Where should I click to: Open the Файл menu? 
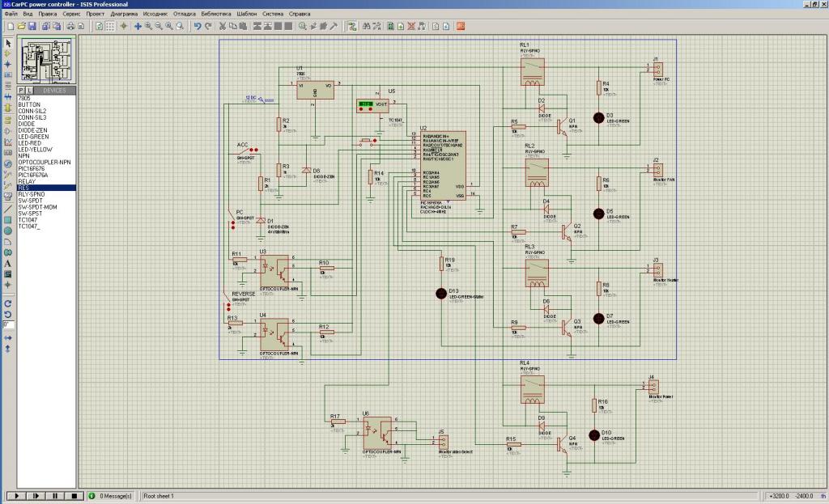11,14
